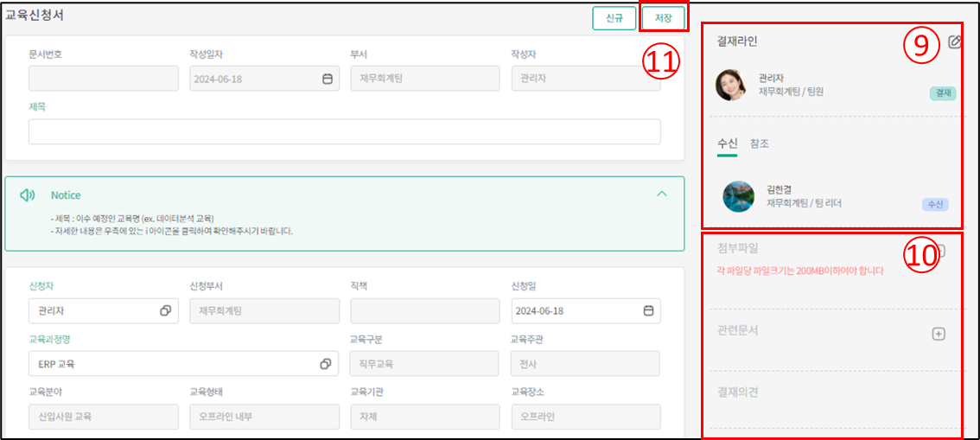Open calendar icon in 신청일 field

[x=648, y=310]
